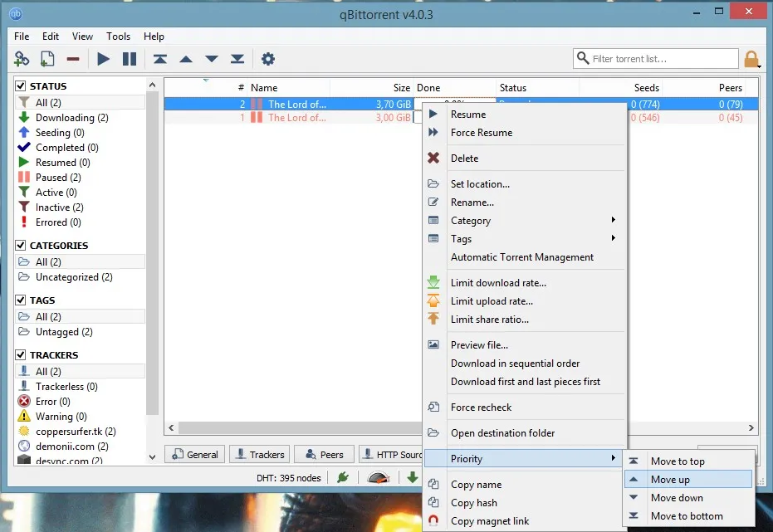Screen dimensions: 773x532
Task: Choose Copy magnet link in context menu
Action: (x=525, y=521)
